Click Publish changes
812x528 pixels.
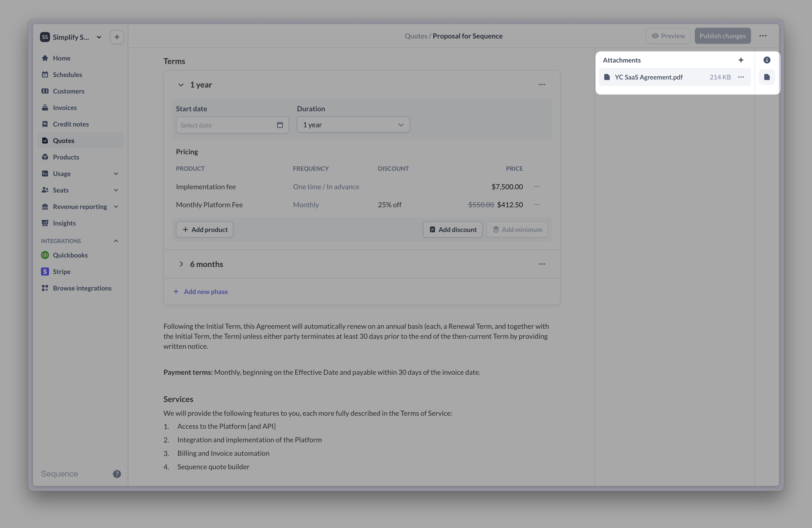click(x=722, y=36)
